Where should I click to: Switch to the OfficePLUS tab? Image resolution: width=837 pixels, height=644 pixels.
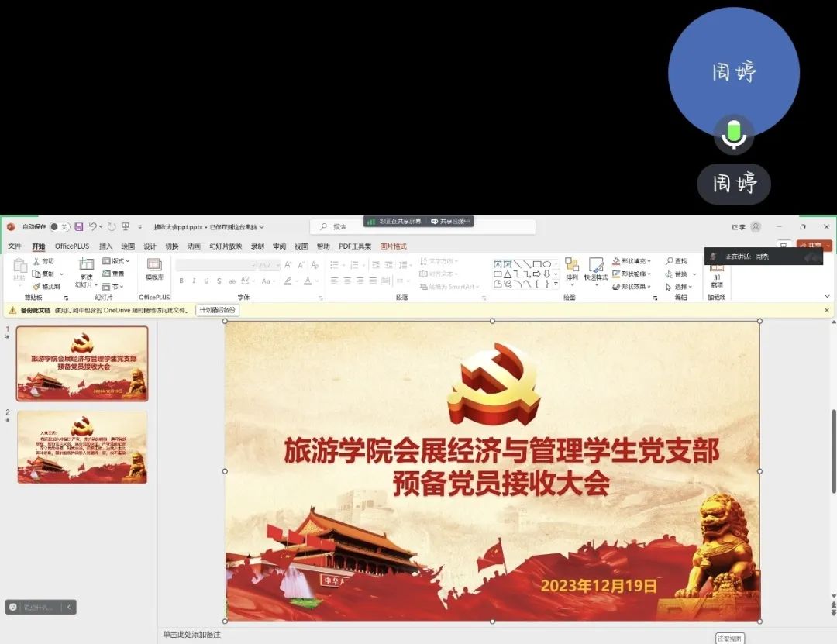(x=72, y=246)
